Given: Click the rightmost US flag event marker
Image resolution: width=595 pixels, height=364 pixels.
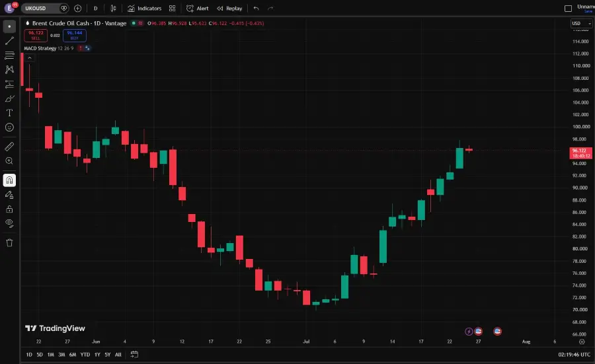Looking at the screenshot, I should tap(497, 332).
